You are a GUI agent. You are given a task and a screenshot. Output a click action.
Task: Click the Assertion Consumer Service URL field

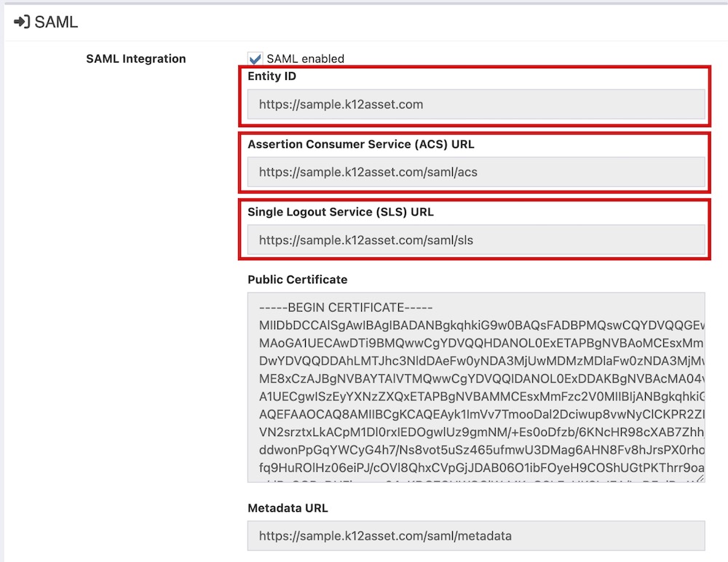coord(476,173)
